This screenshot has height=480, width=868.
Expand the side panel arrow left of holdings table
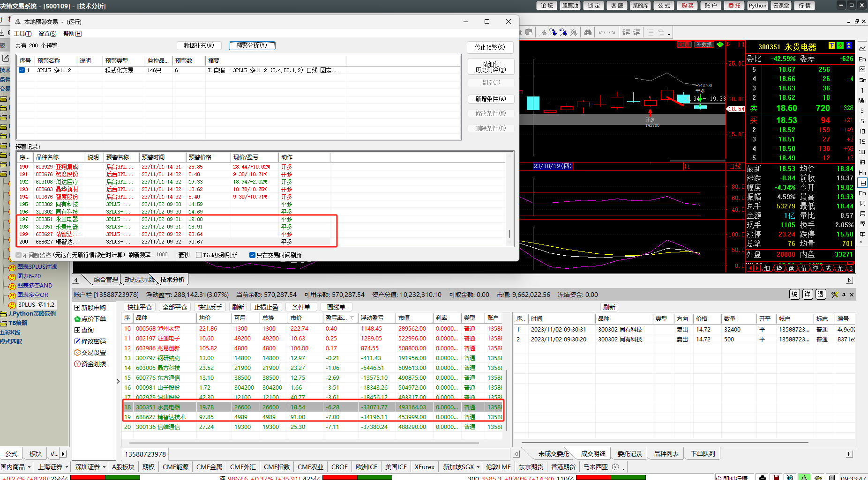coord(118,381)
